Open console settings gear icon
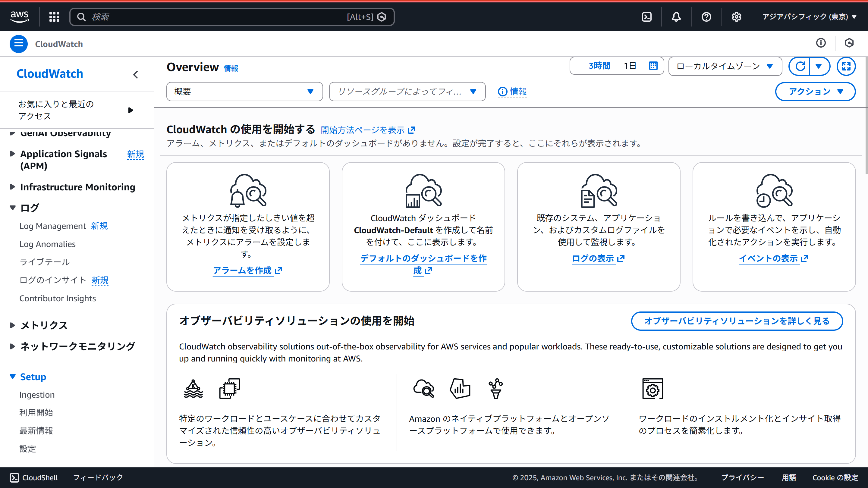Viewport: 868px width, 488px height. pyautogui.click(x=736, y=17)
